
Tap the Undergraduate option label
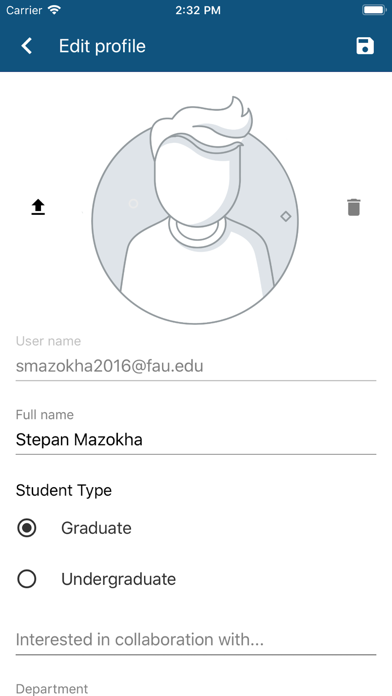click(119, 580)
